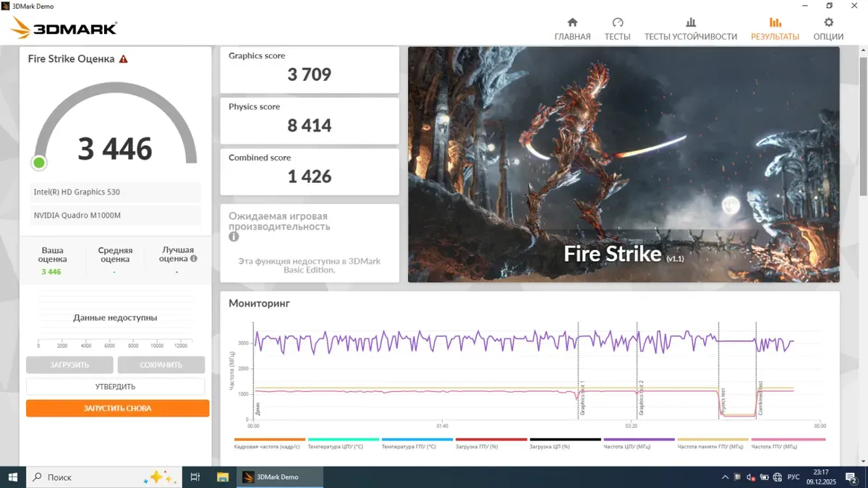Toggle the Кадровая частота legend series
868x488 pixels.
point(269,443)
